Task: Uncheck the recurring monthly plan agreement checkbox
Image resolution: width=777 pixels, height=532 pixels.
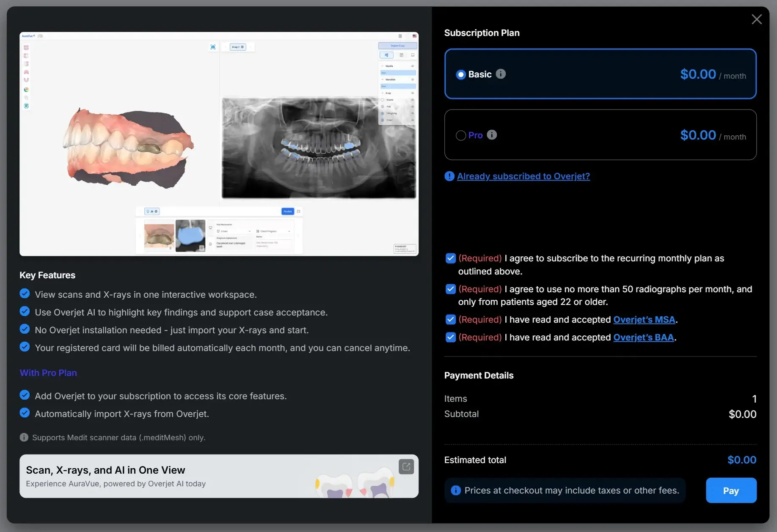Action: tap(451, 258)
